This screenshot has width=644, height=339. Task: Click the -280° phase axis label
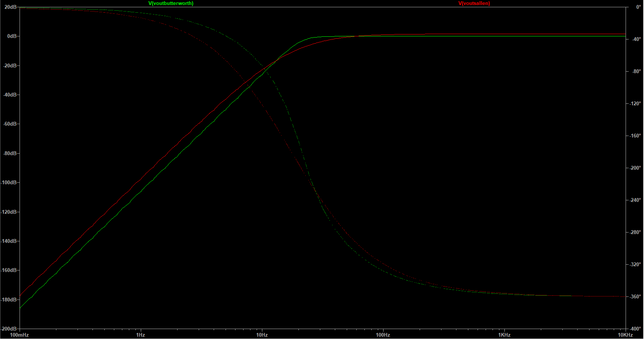[x=634, y=232]
